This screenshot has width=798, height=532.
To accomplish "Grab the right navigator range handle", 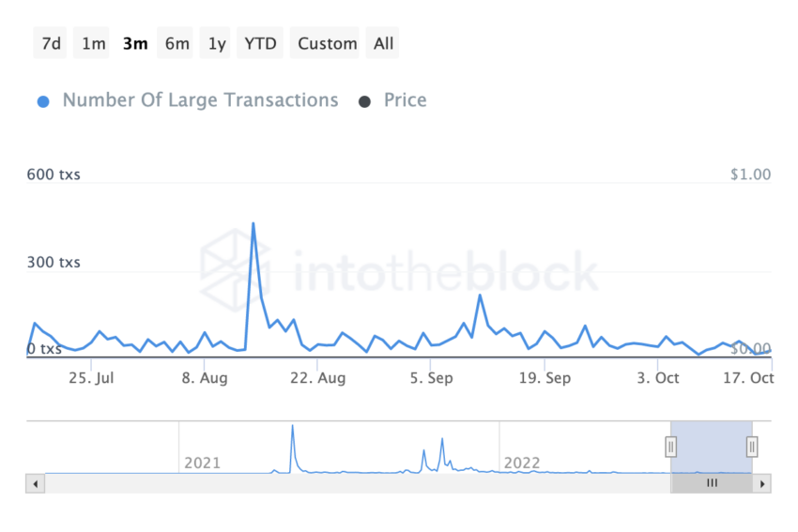I will [752, 447].
